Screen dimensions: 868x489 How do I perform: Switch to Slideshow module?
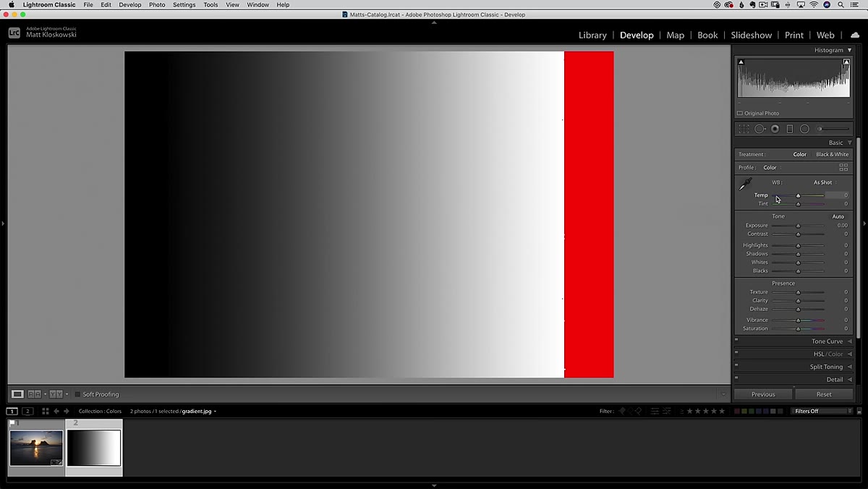751,35
